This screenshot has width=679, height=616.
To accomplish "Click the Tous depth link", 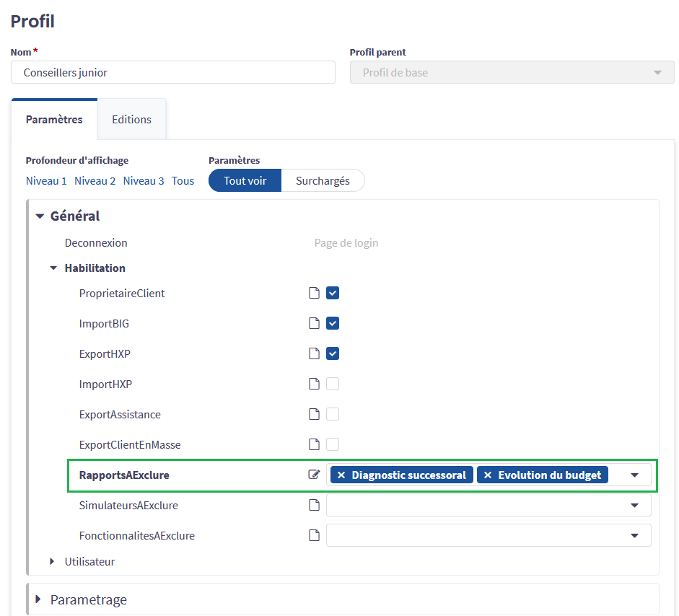I will pos(183,181).
